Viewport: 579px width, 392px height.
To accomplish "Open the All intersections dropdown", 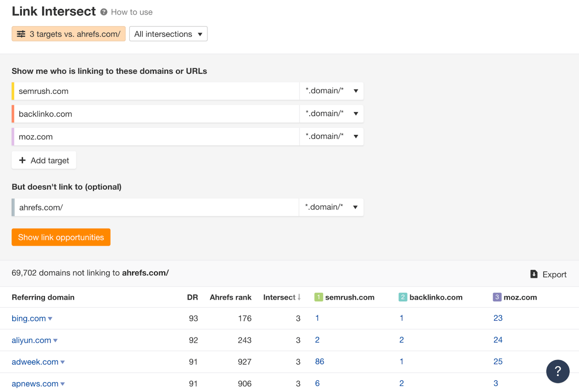I will [168, 34].
